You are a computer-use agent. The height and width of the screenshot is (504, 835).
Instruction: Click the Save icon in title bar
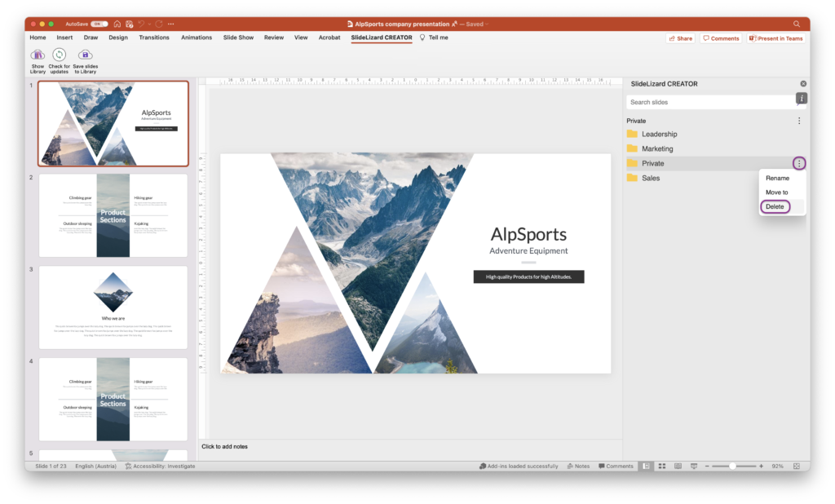tap(130, 24)
